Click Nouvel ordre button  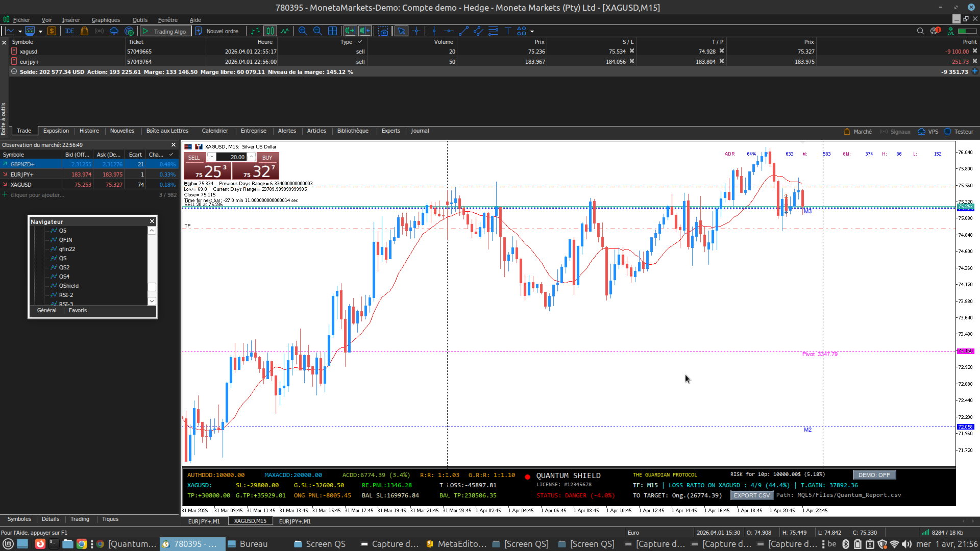[x=217, y=31]
